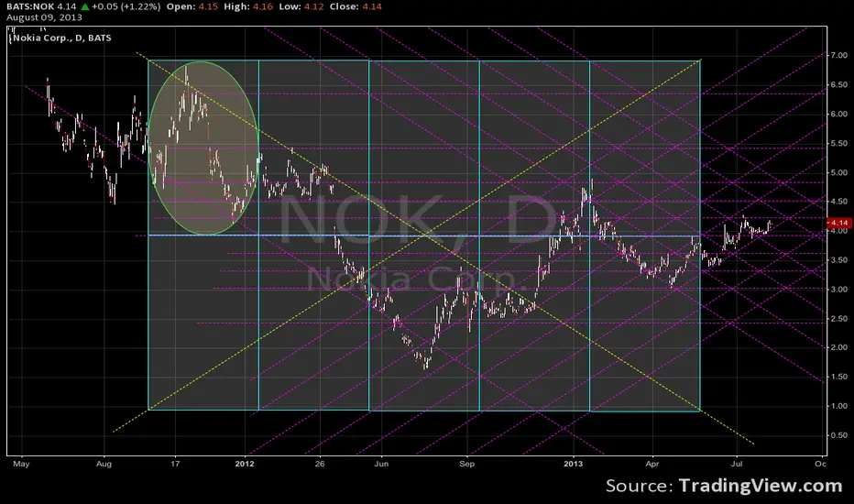854x504 pixels.
Task: Click the 2013 year label on time axis
Action: pyautogui.click(x=573, y=465)
